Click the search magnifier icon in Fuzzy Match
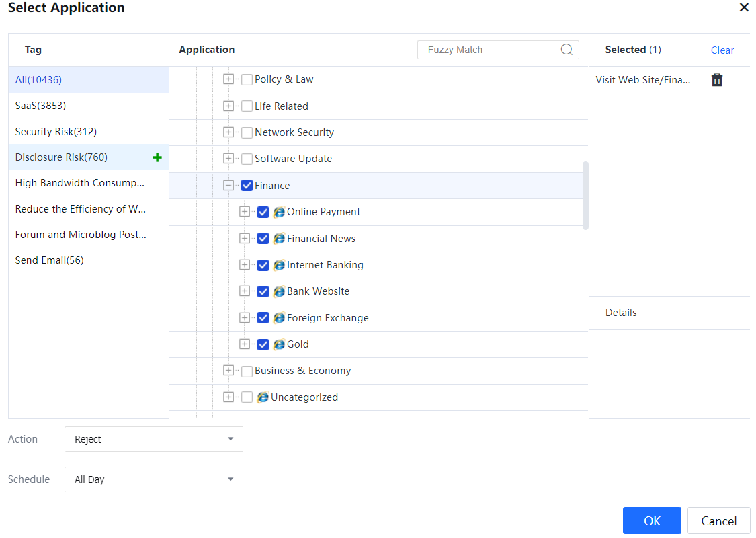The height and width of the screenshot is (538, 756). [x=566, y=50]
